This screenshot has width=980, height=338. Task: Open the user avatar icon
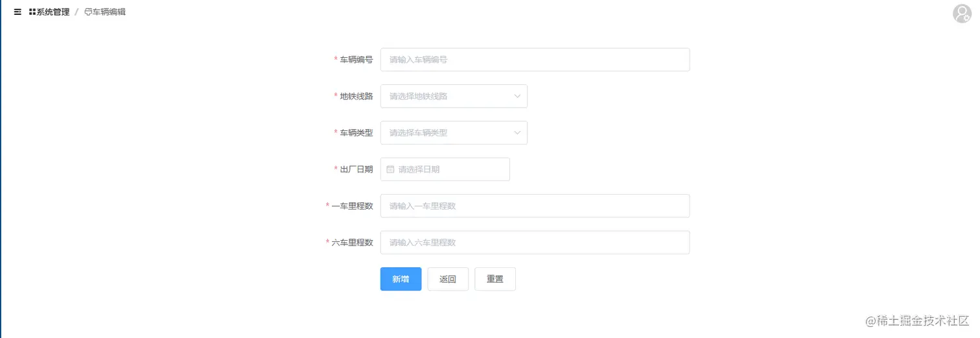click(962, 13)
